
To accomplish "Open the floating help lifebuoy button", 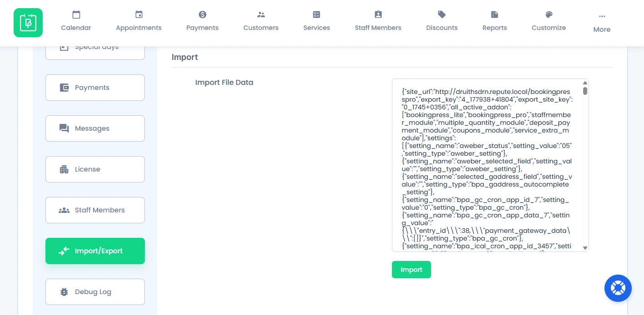I will 618,288.
